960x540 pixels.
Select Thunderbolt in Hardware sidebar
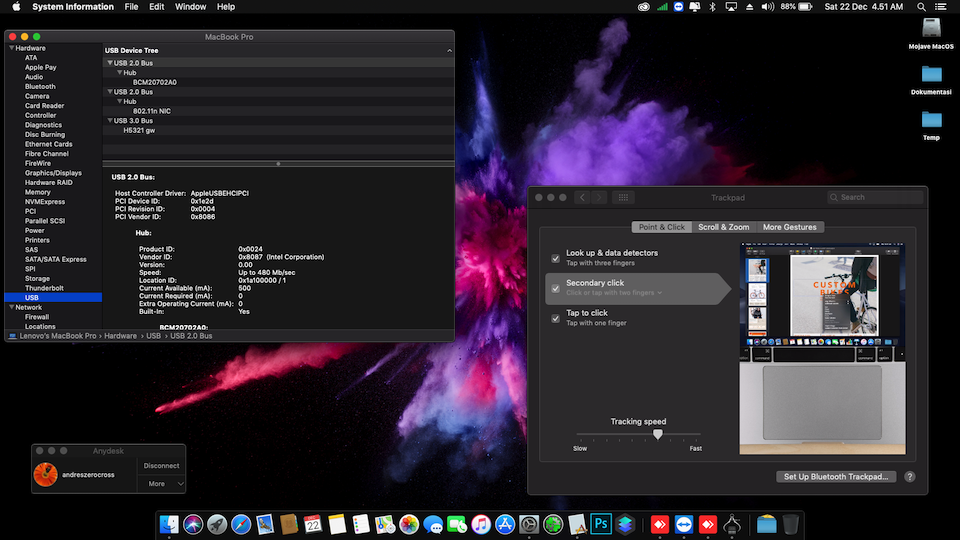(44, 288)
